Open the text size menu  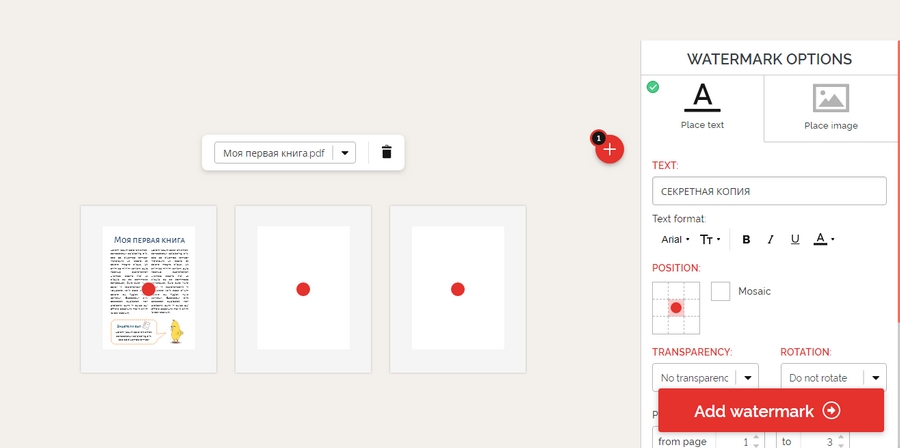pos(710,239)
